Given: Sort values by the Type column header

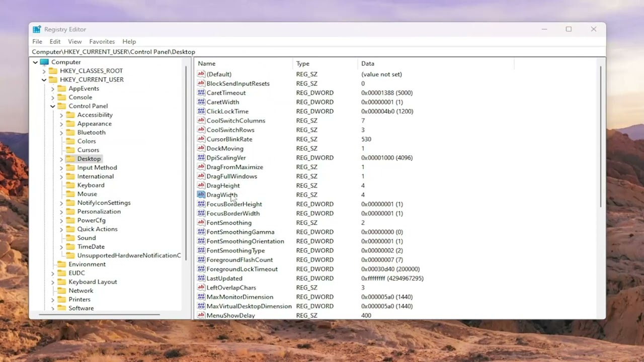Looking at the screenshot, I should tap(325, 63).
